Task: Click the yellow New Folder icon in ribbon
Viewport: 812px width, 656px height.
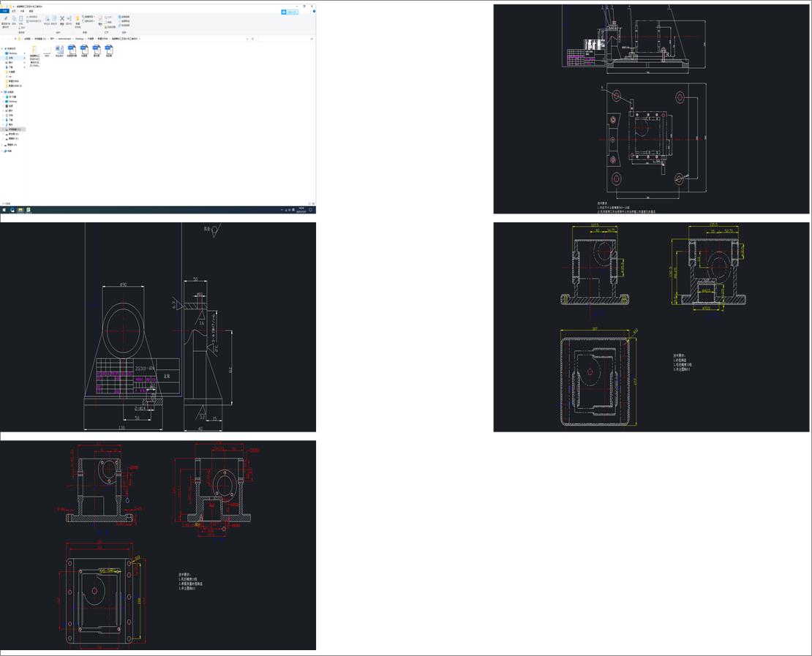Action: (78, 18)
